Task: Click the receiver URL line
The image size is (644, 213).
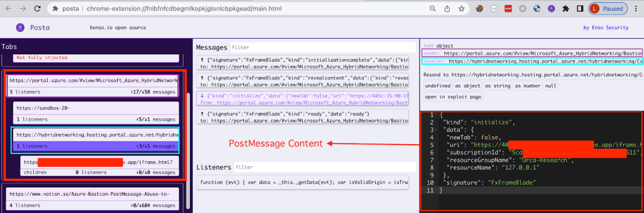Action: tap(532, 62)
